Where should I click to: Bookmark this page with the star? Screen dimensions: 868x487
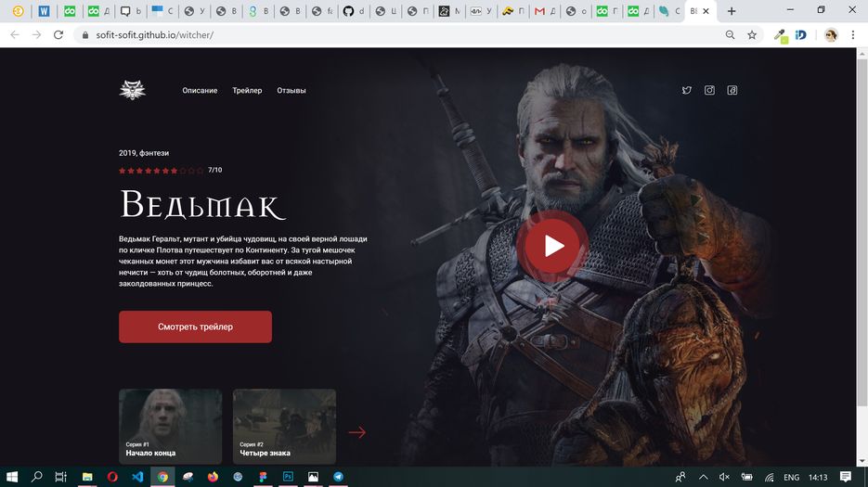tap(752, 35)
